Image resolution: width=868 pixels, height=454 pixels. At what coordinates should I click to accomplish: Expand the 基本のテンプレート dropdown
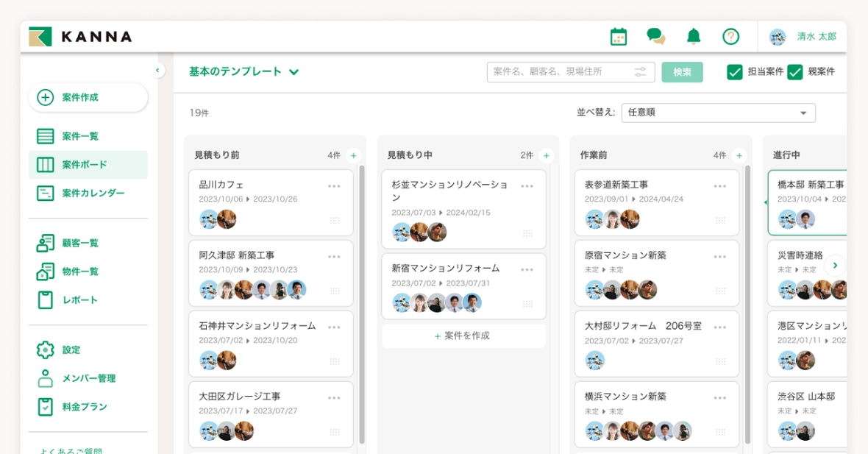click(243, 71)
